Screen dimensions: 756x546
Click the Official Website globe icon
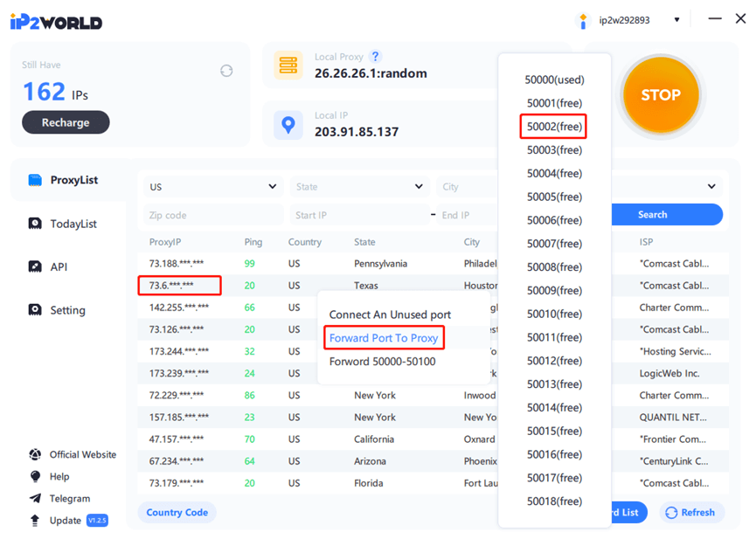(35, 454)
